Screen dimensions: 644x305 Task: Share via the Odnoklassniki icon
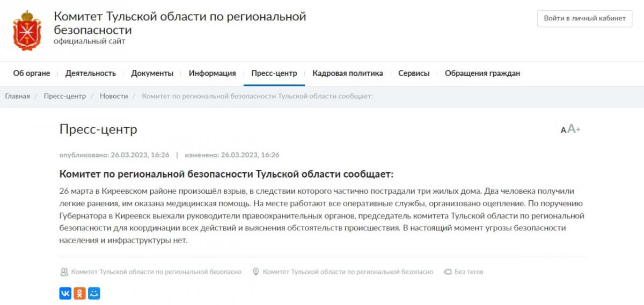pos(79,293)
